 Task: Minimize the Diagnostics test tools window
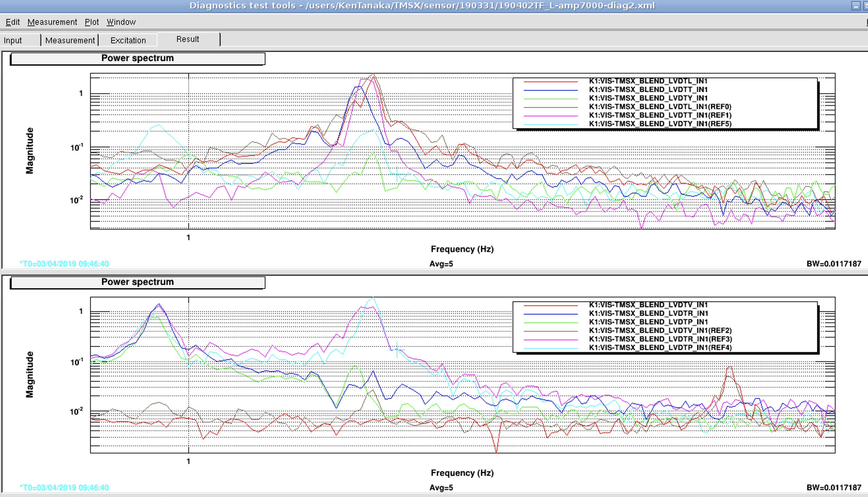tap(855, 6)
